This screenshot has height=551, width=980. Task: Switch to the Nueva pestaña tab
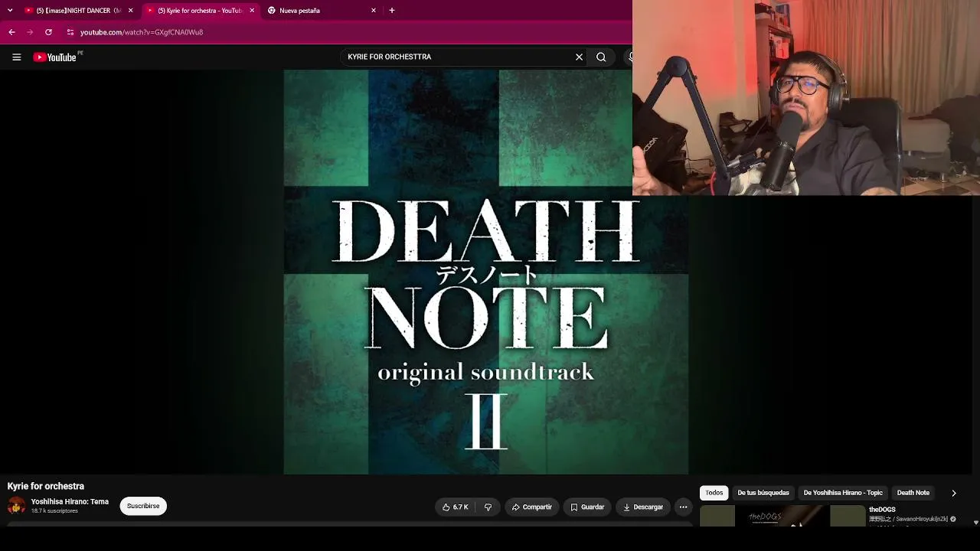pos(322,11)
